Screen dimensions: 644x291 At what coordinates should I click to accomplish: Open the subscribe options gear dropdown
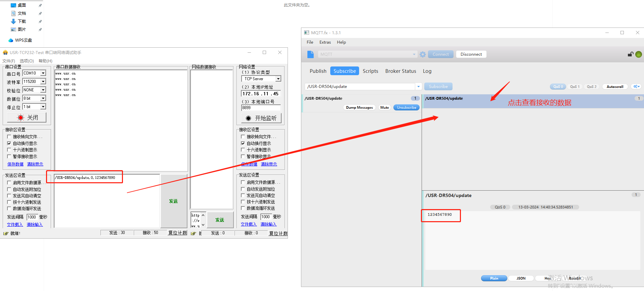tap(636, 87)
